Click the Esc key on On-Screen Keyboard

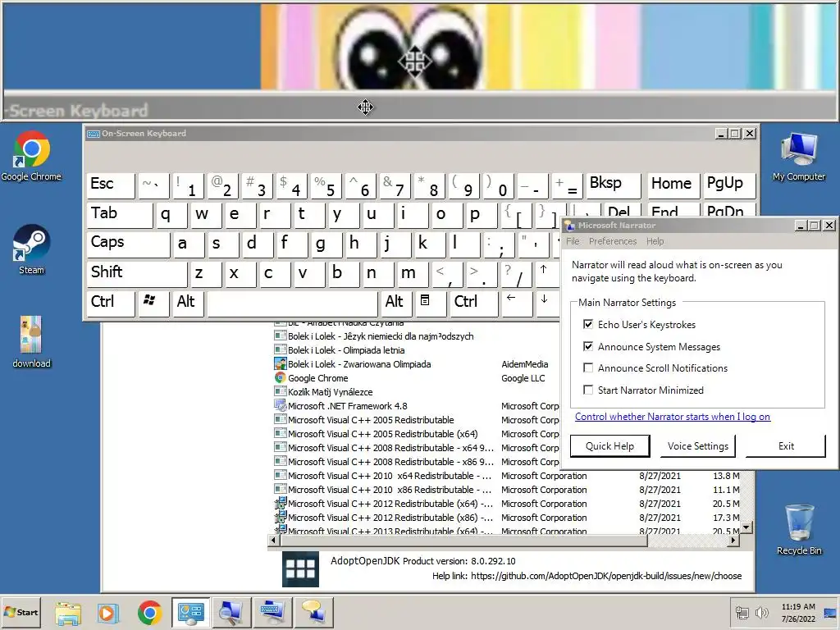coord(111,185)
